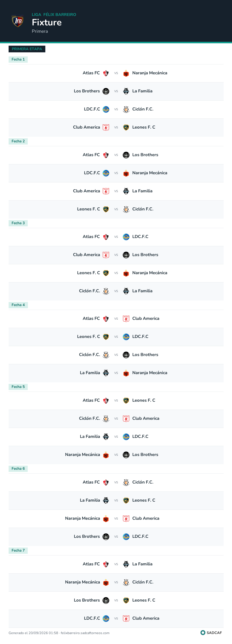Select the Fecha 5 heading
Image resolution: width=232 pixels, height=644 pixels.
(18, 387)
